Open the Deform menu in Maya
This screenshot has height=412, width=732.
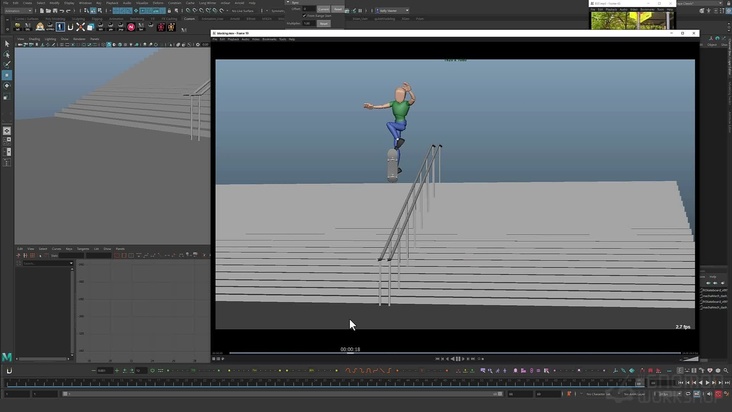tap(158, 3)
